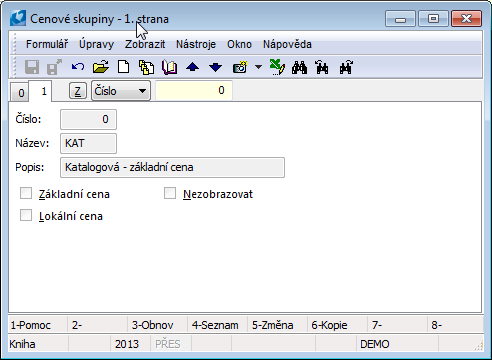This screenshot has height=360, width=492.
Task: Open the Nástroje menu
Action: pyautogui.click(x=196, y=44)
